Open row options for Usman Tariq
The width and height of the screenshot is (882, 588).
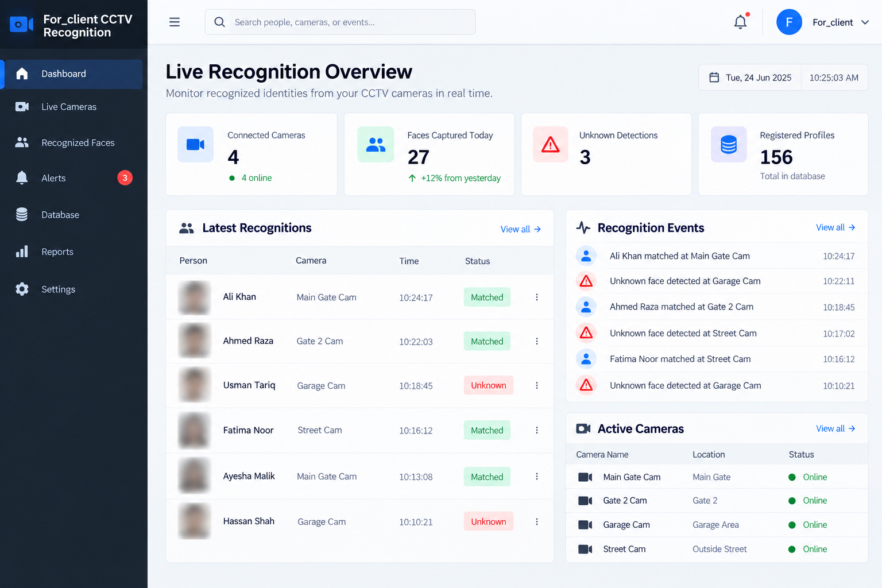537,385
